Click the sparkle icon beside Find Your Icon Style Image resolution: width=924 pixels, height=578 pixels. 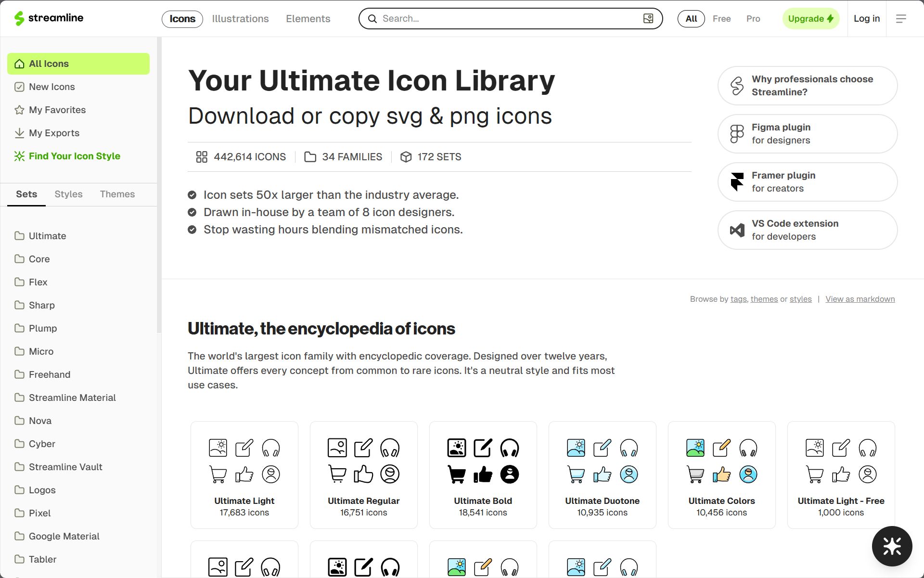coord(19,156)
